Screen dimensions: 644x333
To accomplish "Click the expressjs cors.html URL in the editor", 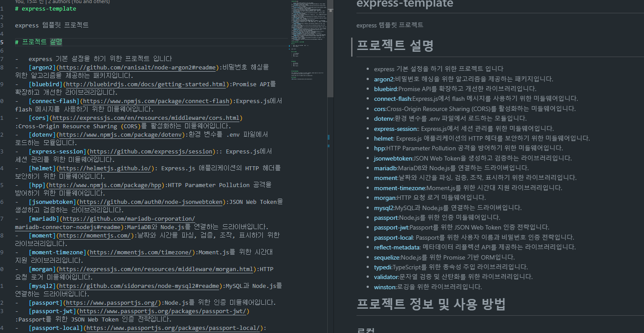I will click(x=146, y=118).
